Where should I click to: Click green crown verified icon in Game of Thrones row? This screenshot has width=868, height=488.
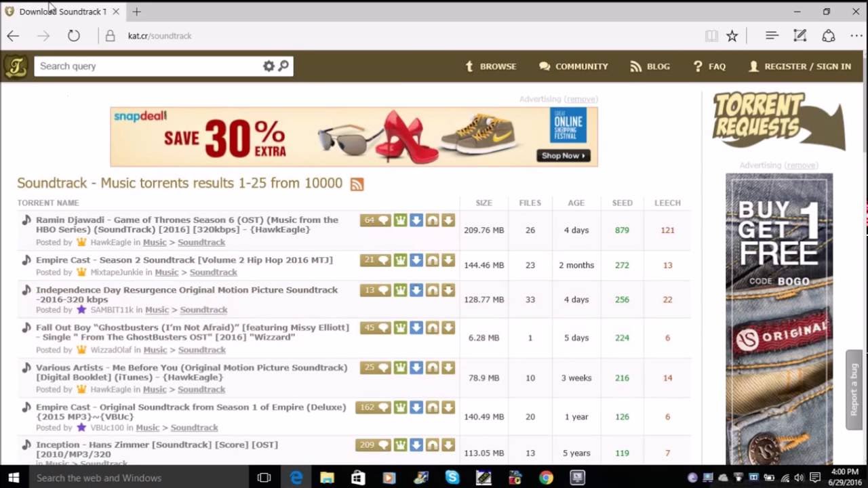click(400, 220)
